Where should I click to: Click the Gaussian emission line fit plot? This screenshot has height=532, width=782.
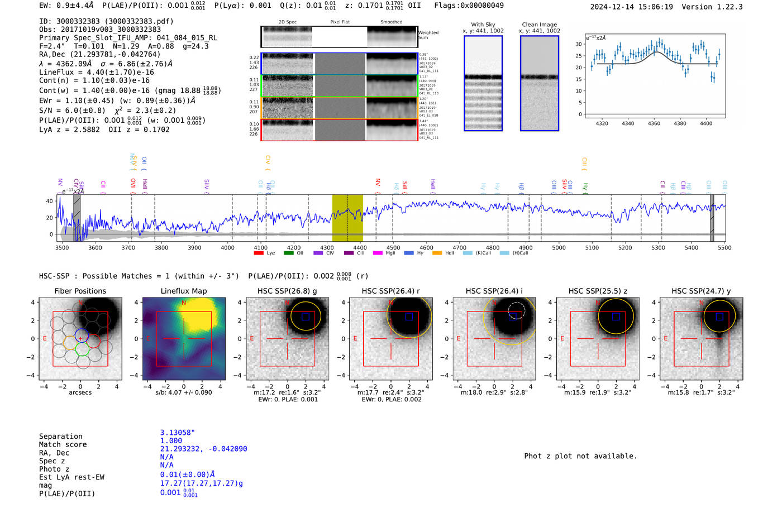click(655, 76)
